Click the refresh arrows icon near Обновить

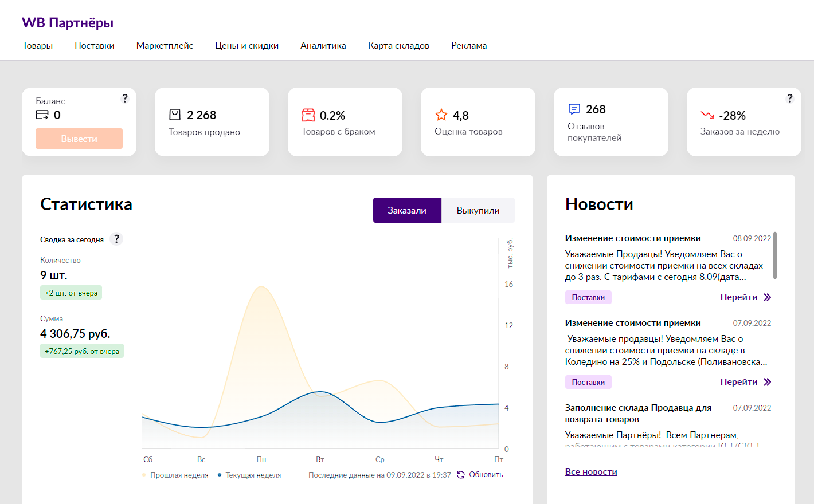[x=461, y=475]
